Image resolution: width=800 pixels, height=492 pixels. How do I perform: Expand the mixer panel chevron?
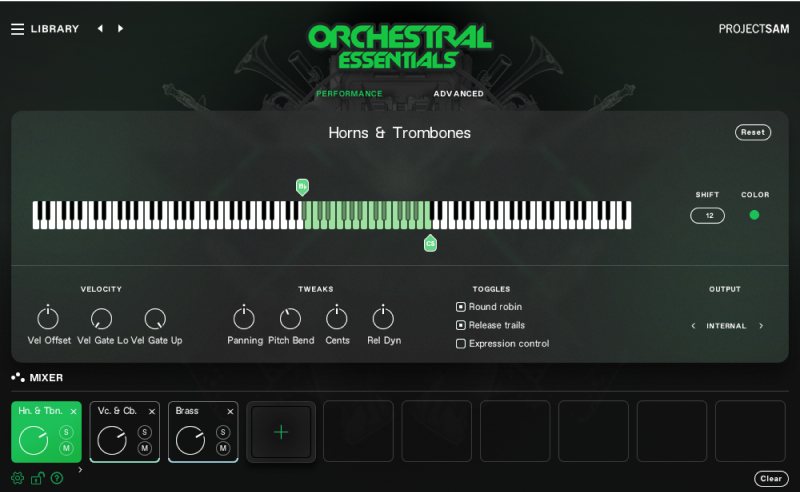80,470
